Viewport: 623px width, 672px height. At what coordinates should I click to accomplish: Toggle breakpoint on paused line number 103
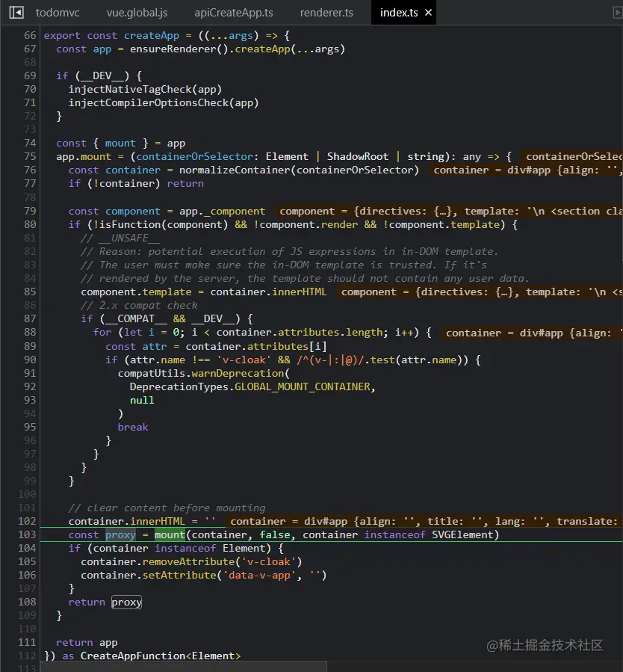point(27,534)
